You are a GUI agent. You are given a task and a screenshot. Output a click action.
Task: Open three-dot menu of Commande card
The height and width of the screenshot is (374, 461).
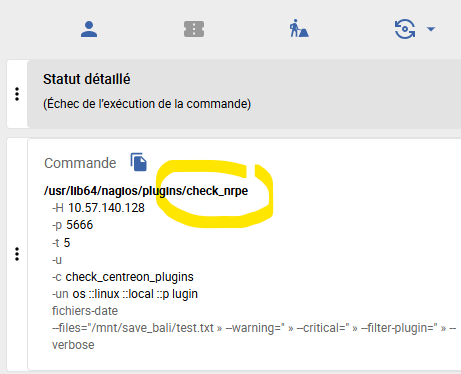[17, 254]
